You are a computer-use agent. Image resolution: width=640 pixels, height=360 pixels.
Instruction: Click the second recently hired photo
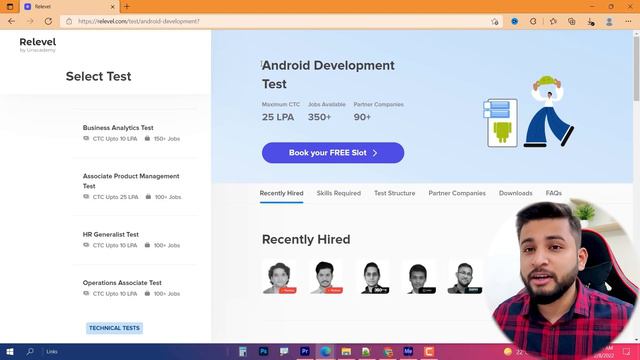point(325,277)
